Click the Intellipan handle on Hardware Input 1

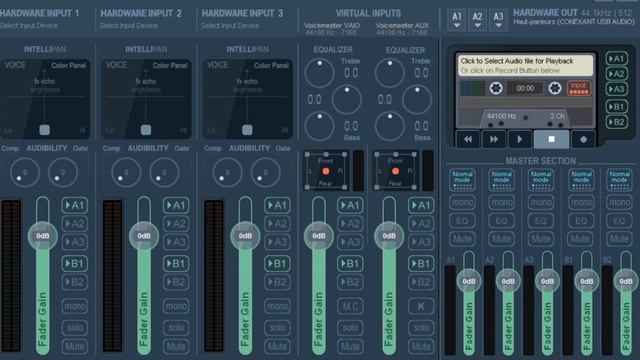[44, 130]
